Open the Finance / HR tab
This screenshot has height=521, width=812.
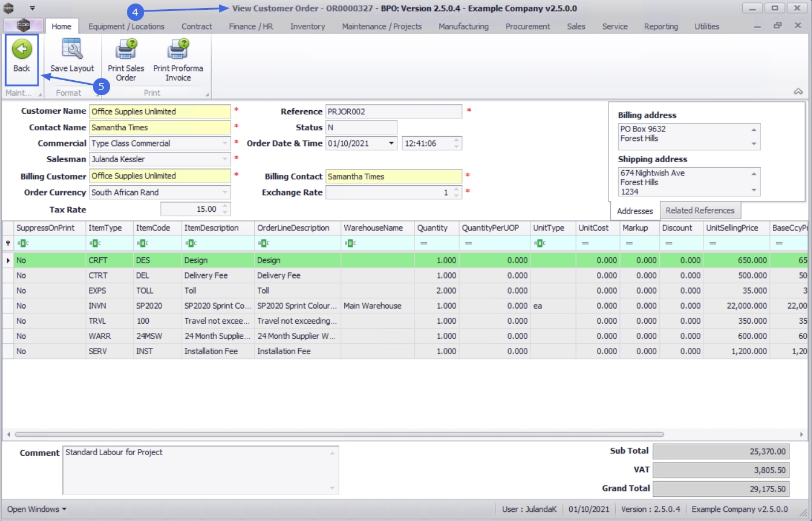[251, 27]
